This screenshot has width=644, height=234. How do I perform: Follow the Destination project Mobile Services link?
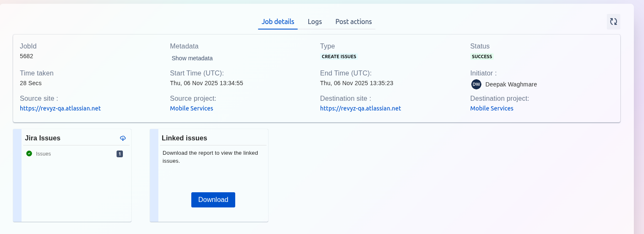[x=492, y=108]
